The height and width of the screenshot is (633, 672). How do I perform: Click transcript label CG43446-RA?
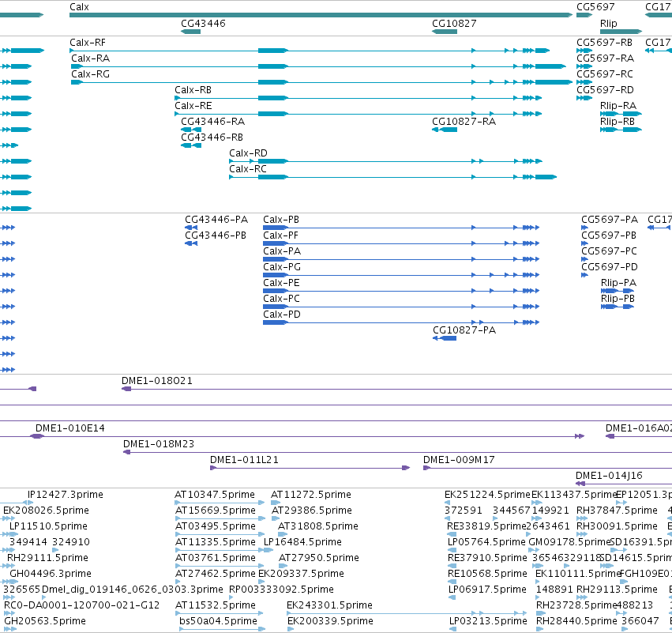point(213,122)
